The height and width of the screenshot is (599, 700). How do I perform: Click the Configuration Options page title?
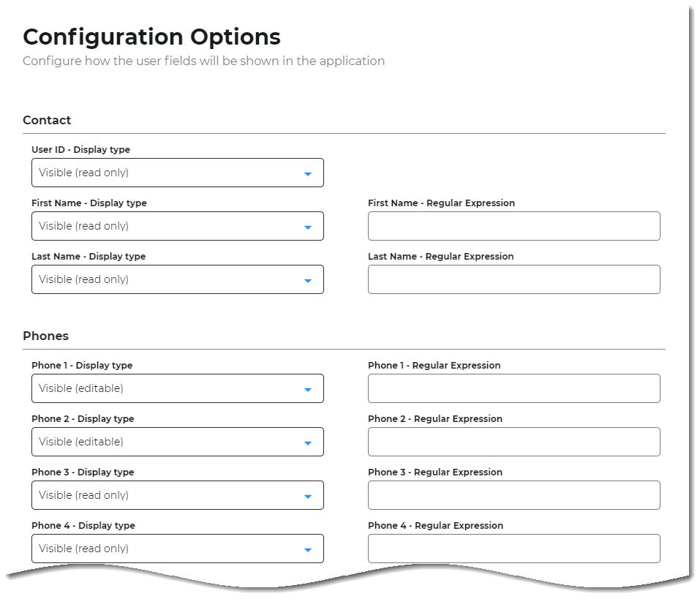click(151, 37)
